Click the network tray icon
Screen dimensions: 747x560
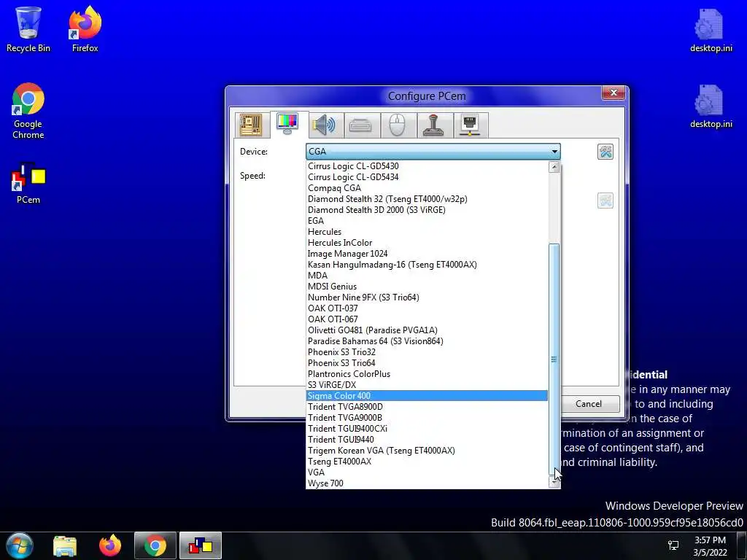673,546
